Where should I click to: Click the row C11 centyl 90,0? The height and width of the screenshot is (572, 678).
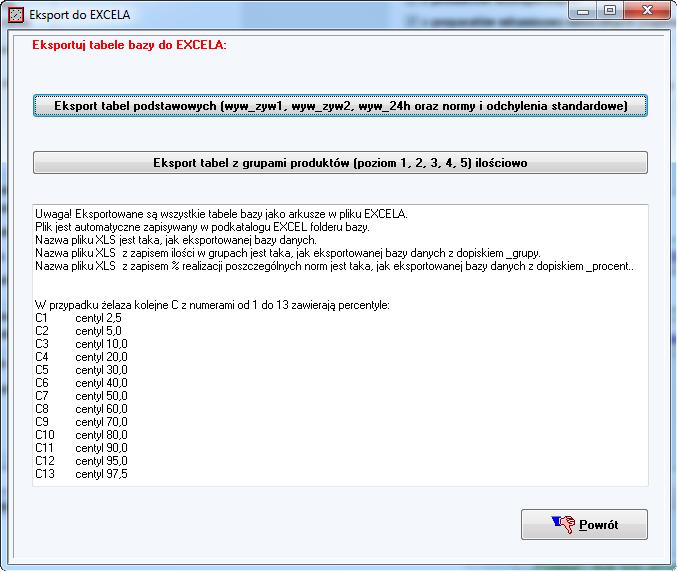81,448
